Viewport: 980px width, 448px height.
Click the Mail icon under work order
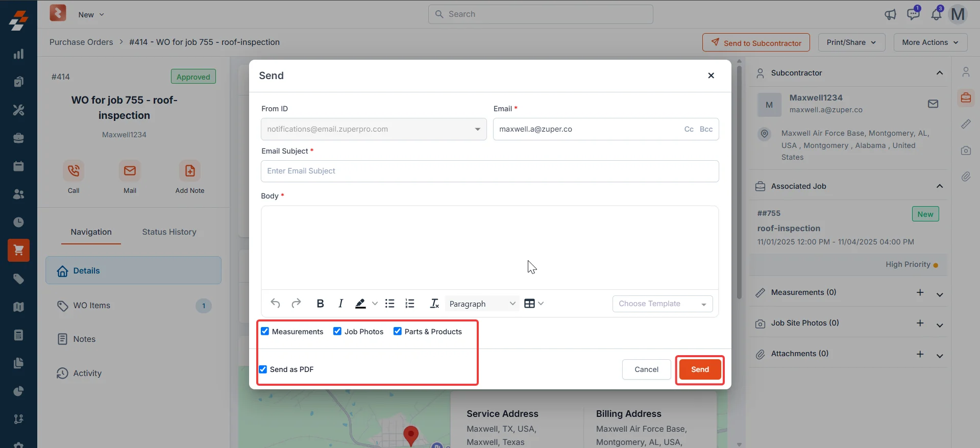point(130,171)
